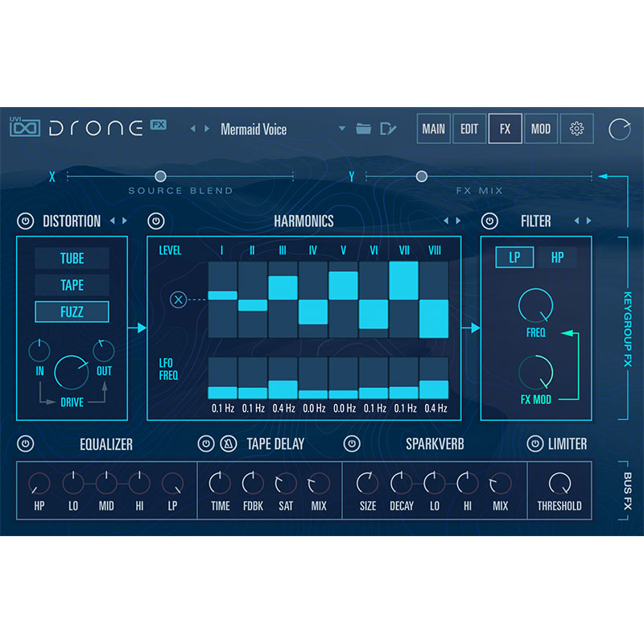The height and width of the screenshot is (644, 644).
Task: Click the Sparkverb HI knob
Action: (x=468, y=484)
